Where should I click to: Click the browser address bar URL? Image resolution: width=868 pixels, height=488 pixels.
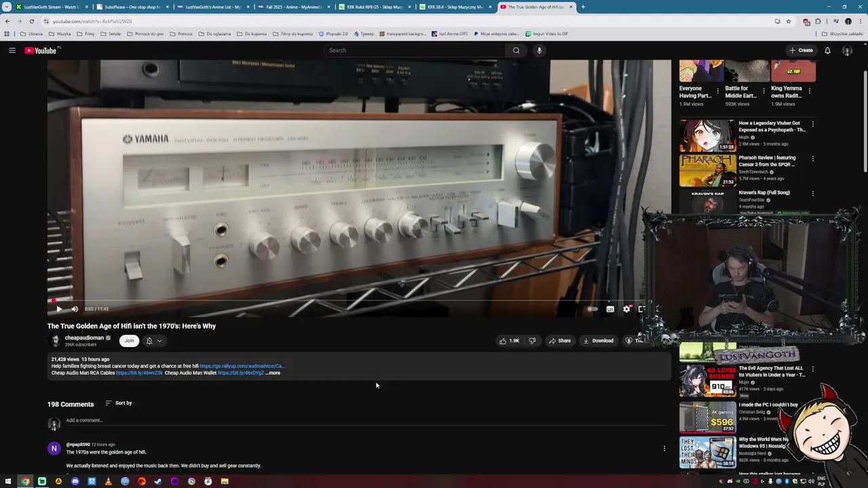(92, 21)
